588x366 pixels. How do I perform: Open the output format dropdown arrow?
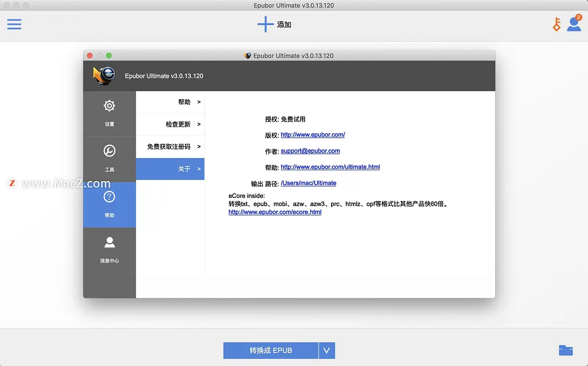tap(327, 350)
